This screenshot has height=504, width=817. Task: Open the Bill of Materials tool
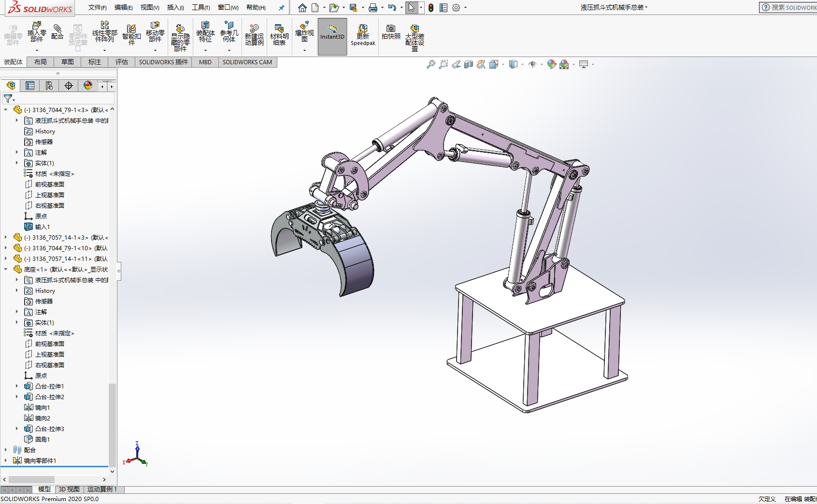click(x=279, y=35)
